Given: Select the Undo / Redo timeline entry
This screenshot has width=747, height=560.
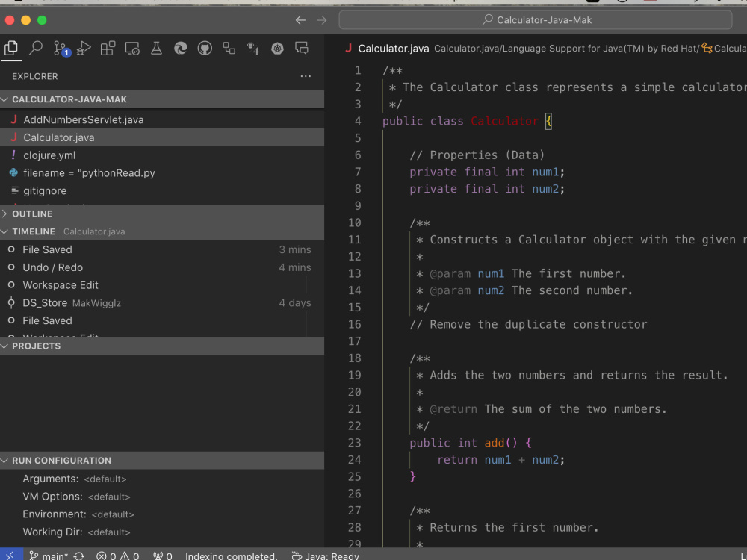Looking at the screenshot, I should [162, 267].
